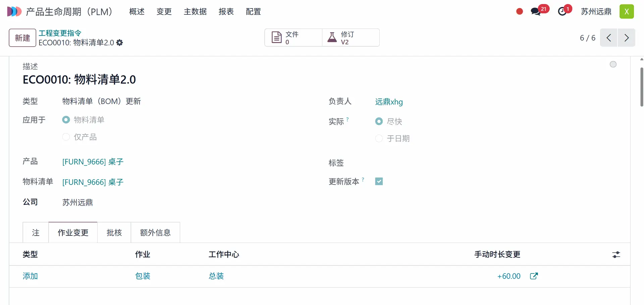Open the activities clock icon
Screen dimensions: 644x305
click(x=562, y=12)
